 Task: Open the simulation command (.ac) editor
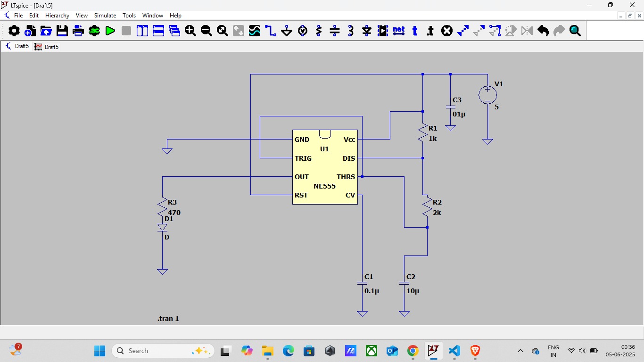click(x=94, y=31)
